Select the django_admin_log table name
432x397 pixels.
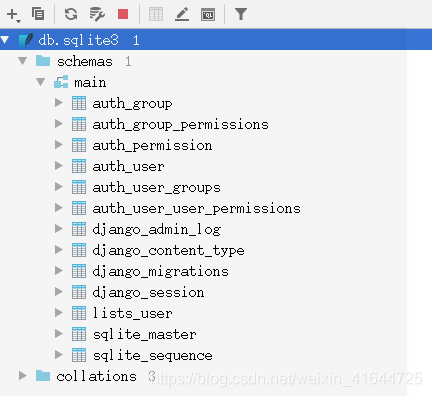tap(157, 230)
